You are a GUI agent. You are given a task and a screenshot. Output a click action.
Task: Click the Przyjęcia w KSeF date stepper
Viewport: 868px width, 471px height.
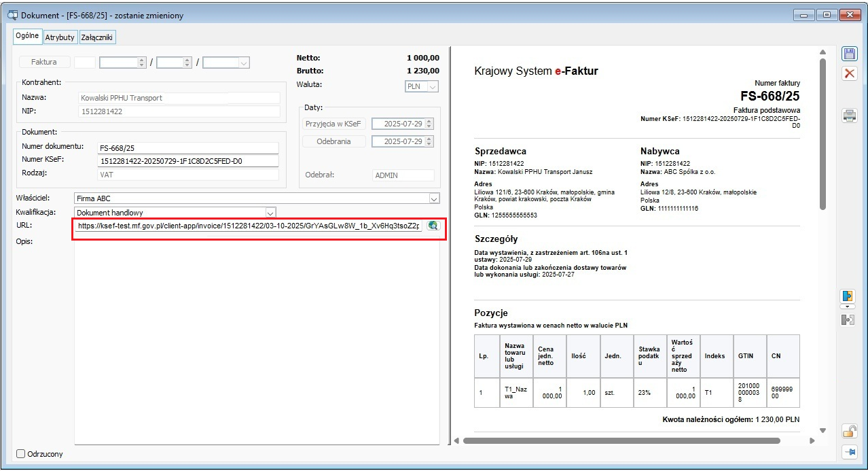(429, 124)
